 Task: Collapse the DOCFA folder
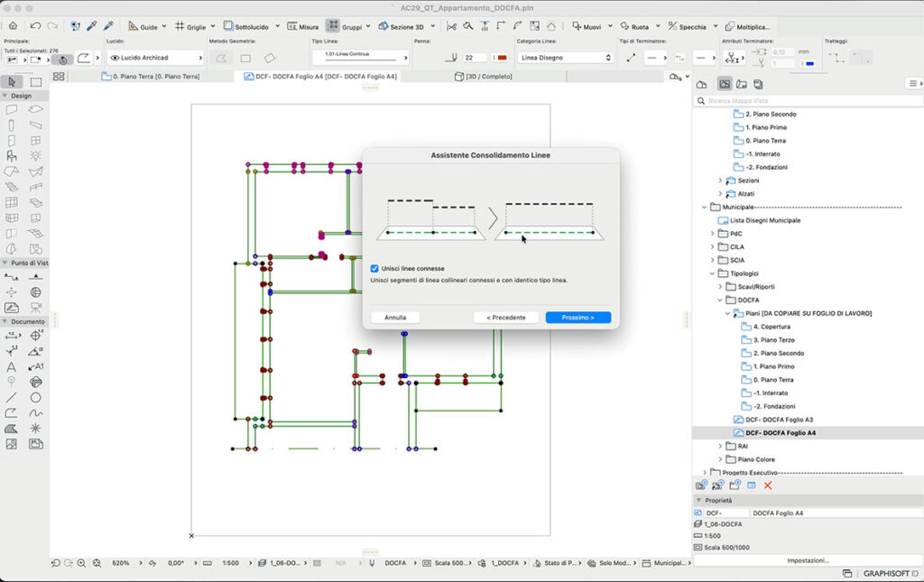tap(720, 300)
